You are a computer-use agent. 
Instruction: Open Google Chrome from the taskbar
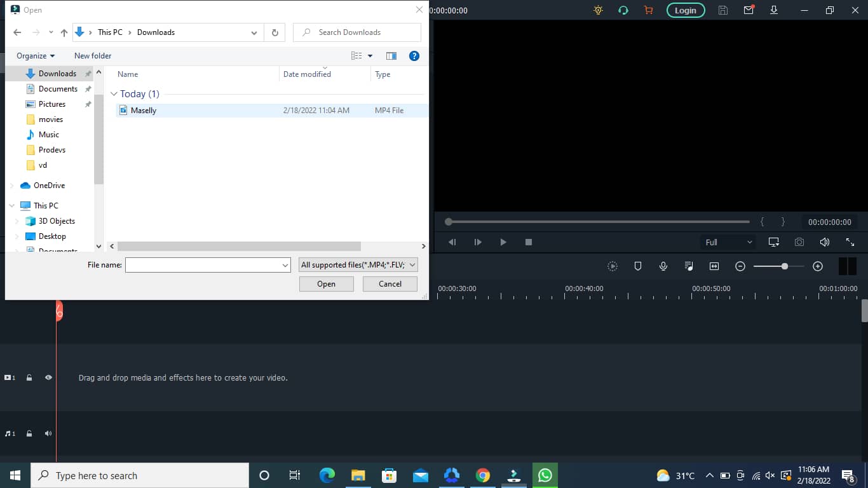tap(483, 475)
